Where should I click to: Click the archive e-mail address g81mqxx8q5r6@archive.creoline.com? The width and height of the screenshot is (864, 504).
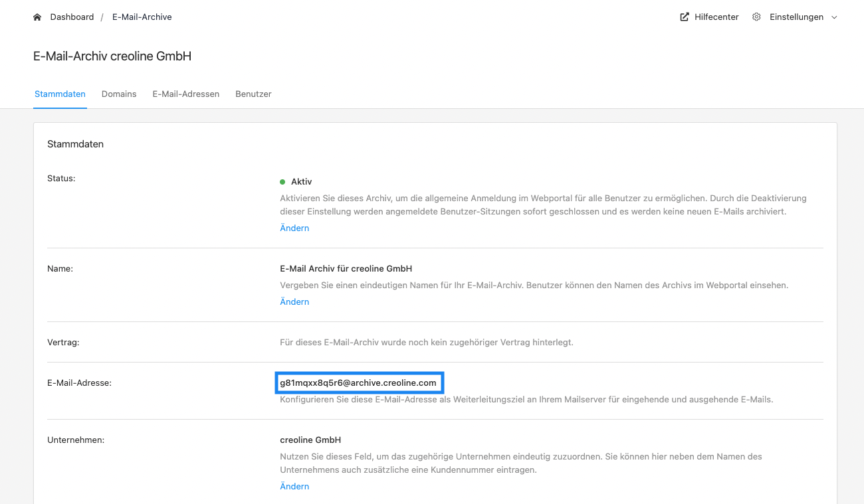coord(358,383)
